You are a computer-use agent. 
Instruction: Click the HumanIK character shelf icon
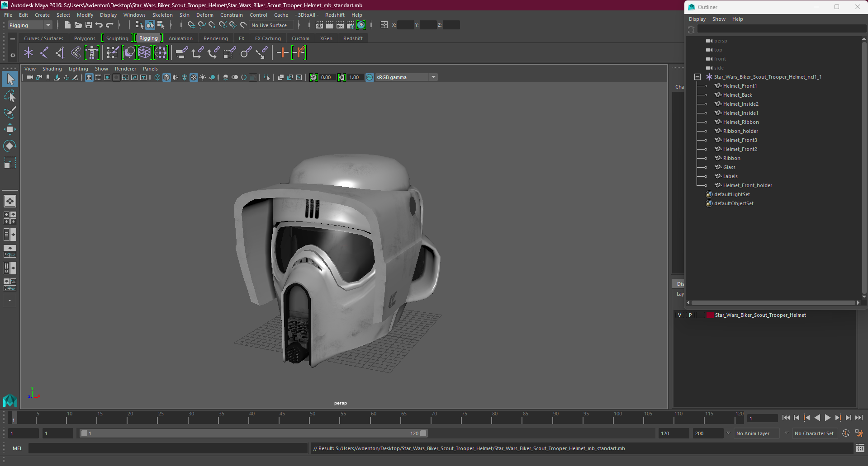(x=92, y=53)
